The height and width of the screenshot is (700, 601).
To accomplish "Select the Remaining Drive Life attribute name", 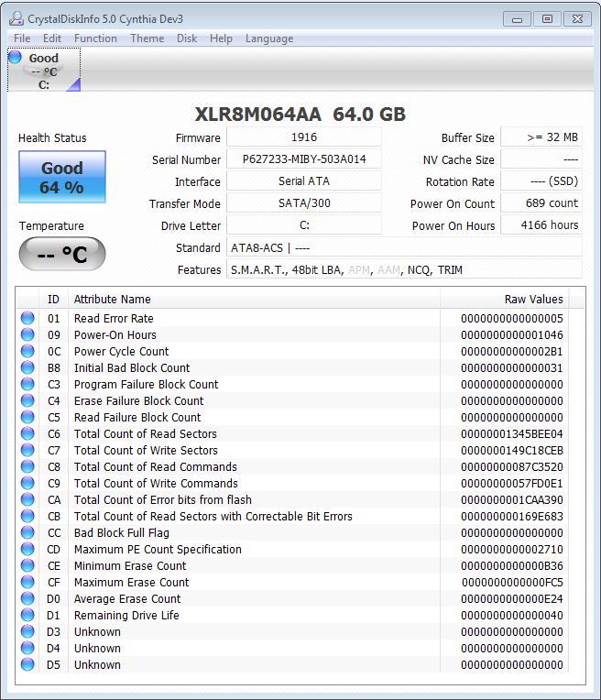I will (x=126, y=615).
